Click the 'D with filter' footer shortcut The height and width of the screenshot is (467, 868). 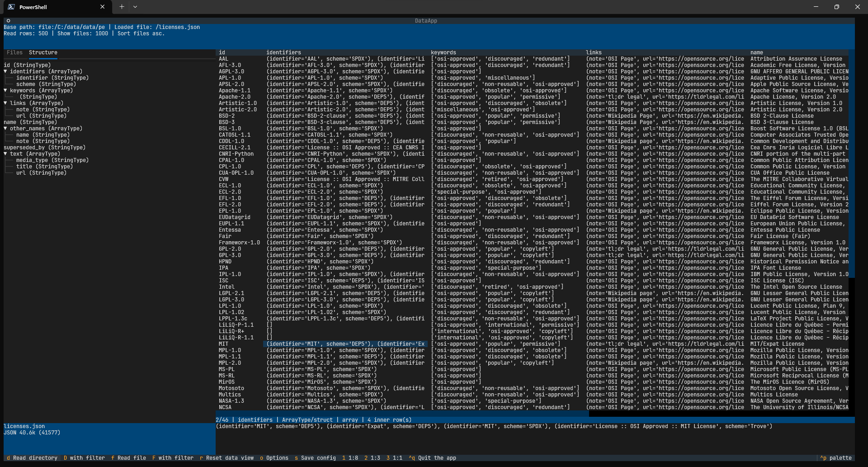84,458
